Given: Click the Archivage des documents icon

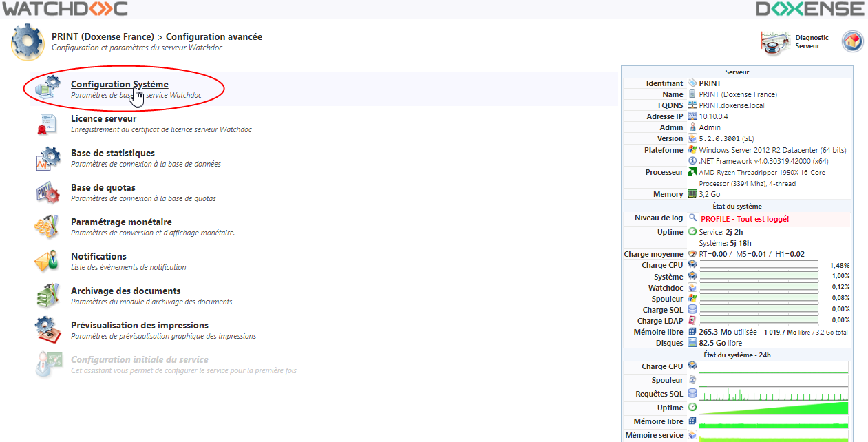Looking at the screenshot, I should [48, 296].
